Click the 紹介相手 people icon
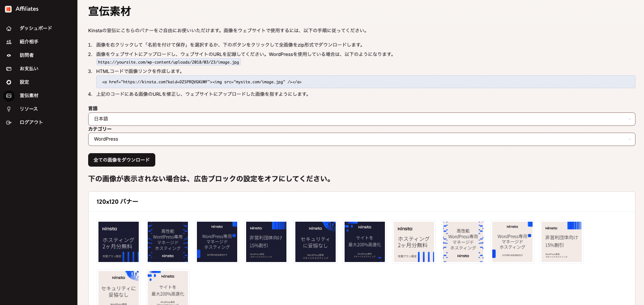644x305 pixels. coord(9,42)
